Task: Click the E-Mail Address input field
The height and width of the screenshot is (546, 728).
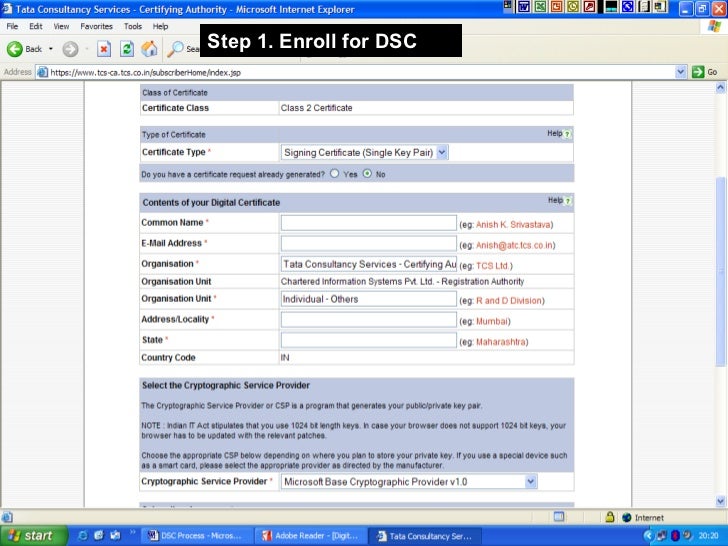Action: coord(369,243)
